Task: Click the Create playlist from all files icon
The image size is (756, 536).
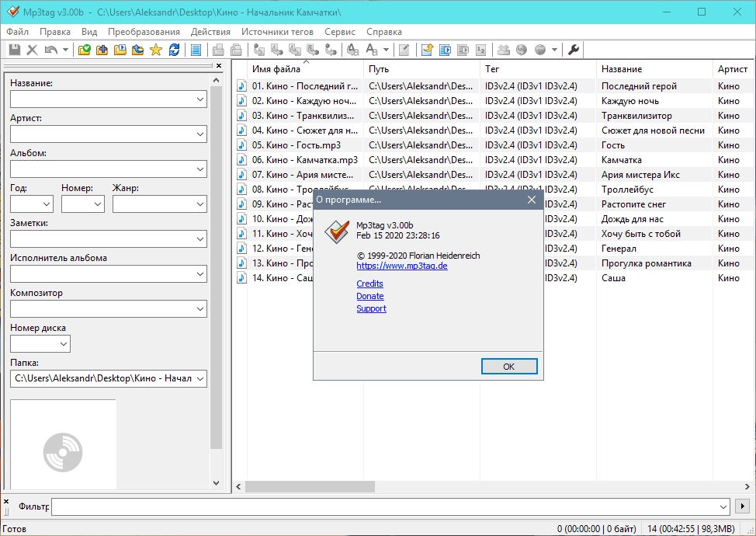Action: [x=445, y=50]
